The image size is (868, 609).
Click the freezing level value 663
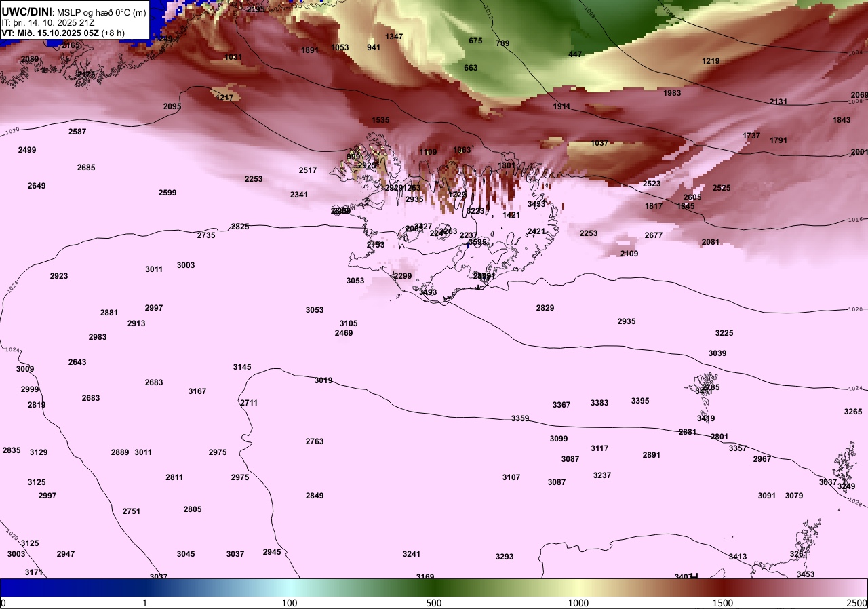coord(471,68)
